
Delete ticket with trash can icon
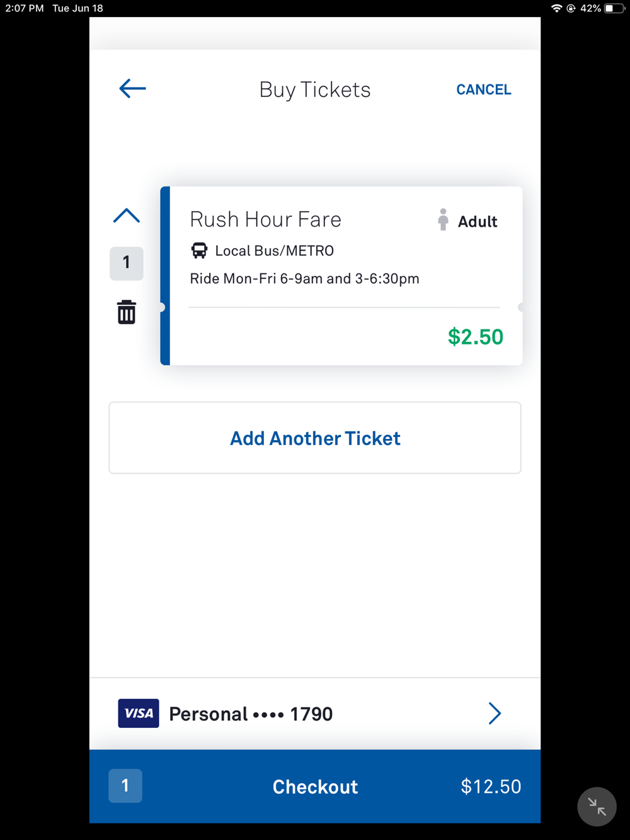(x=127, y=312)
